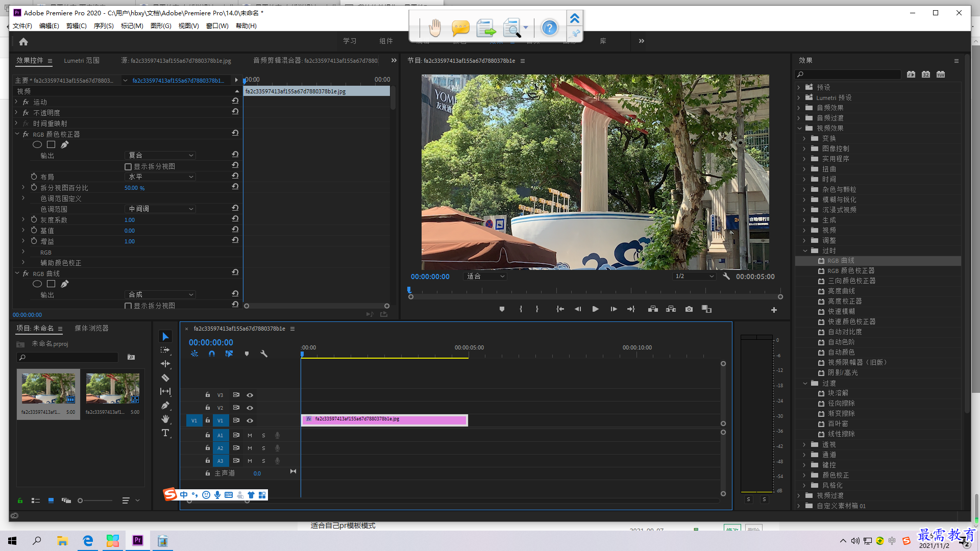
Task: Toggle V1 track visibility eye
Action: pyautogui.click(x=250, y=420)
